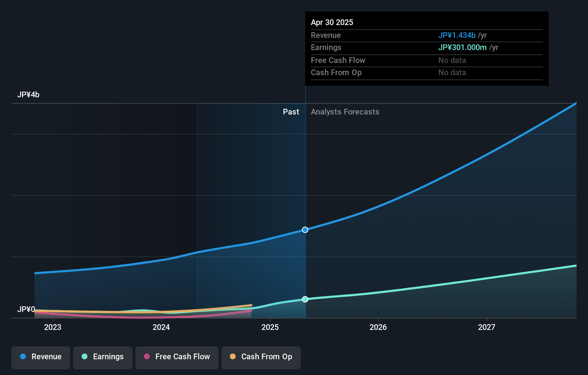
Task: Click the 2026 x-axis label
Action: [378, 327]
